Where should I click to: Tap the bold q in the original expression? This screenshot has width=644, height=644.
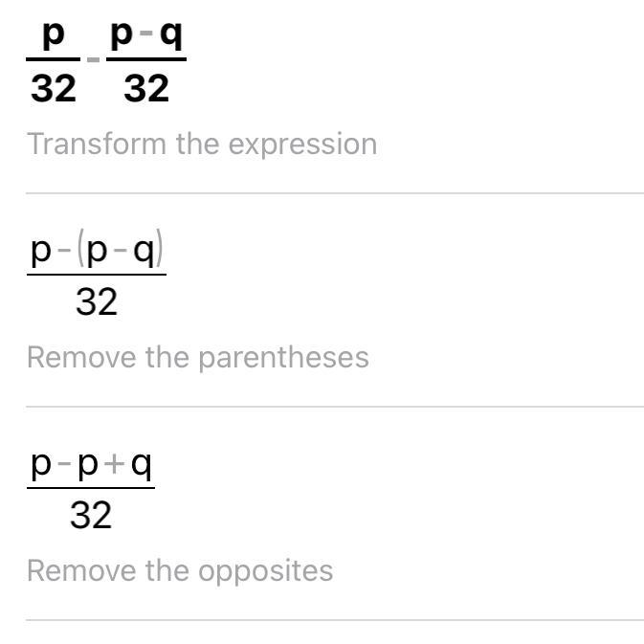(171, 35)
